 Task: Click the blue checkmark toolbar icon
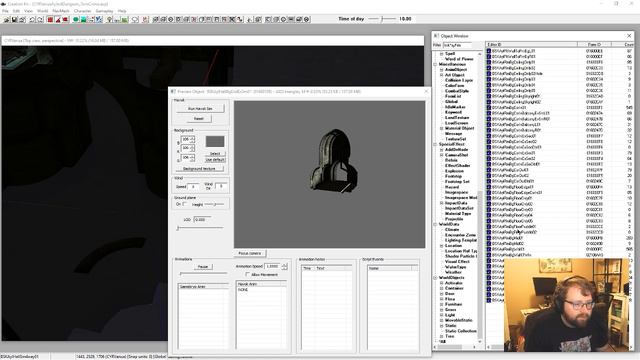tap(99, 19)
